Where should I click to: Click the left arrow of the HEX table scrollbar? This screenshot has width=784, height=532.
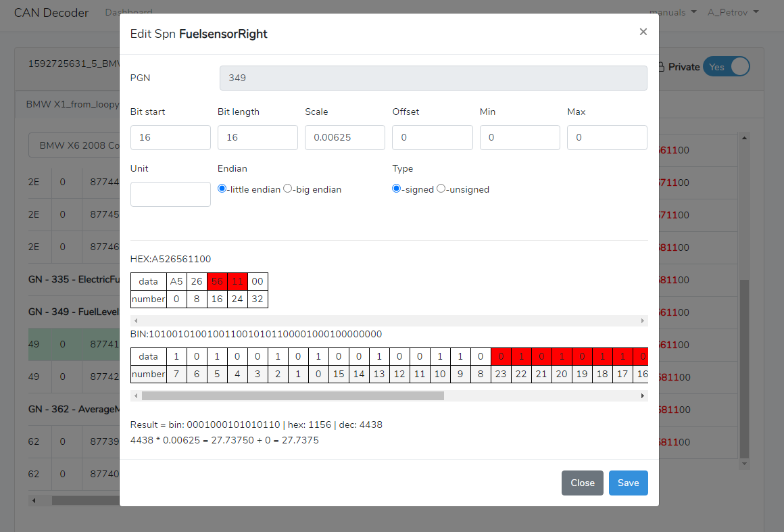(x=137, y=320)
